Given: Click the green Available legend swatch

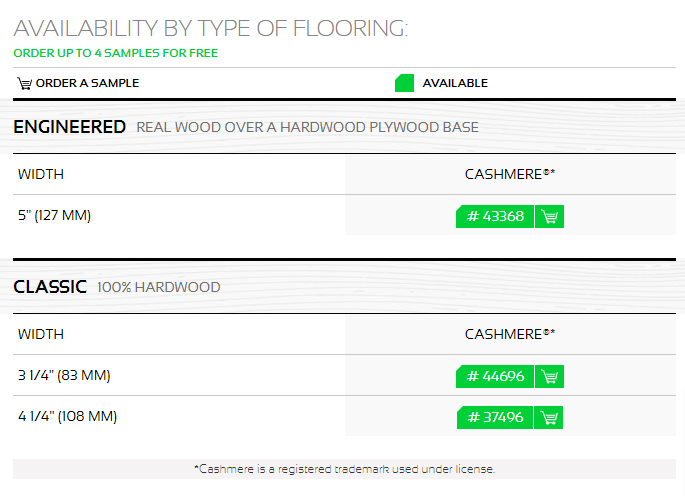Looking at the screenshot, I should pyautogui.click(x=404, y=83).
